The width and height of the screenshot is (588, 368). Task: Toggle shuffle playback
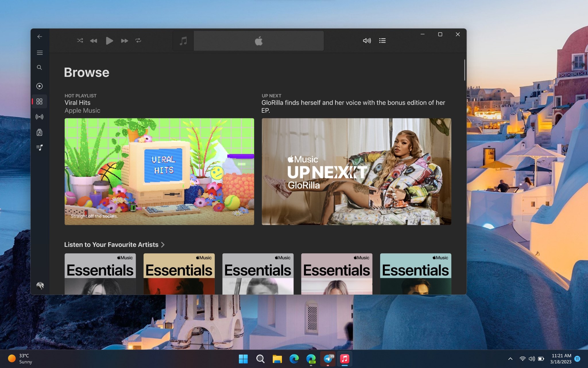coord(80,41)
